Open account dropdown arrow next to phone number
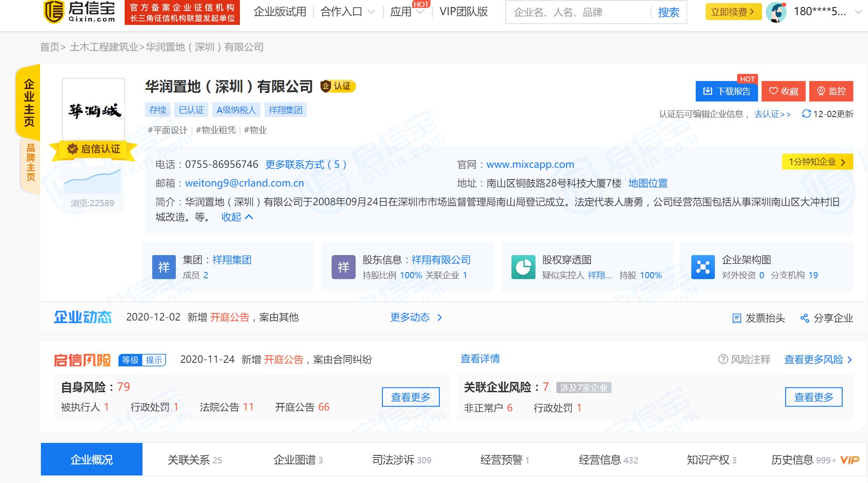 click(x=858, y=12)
